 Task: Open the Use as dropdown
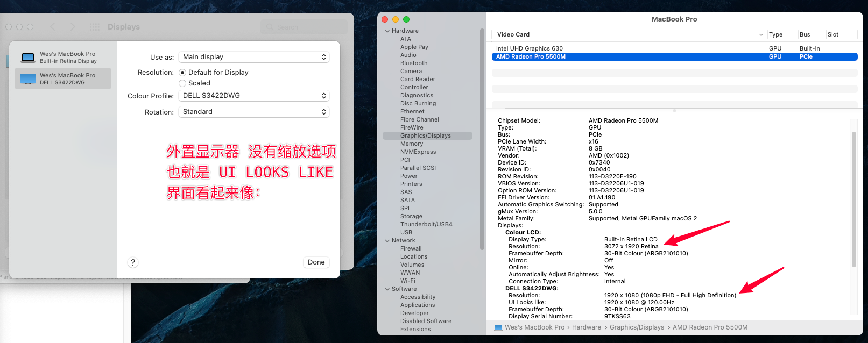pos(254,57)
